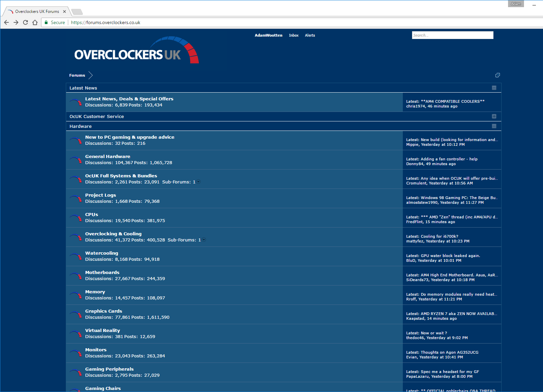Close the Overclockers UK Forums tab
This screenshot has height=392, width=543.
coord(64,12)
